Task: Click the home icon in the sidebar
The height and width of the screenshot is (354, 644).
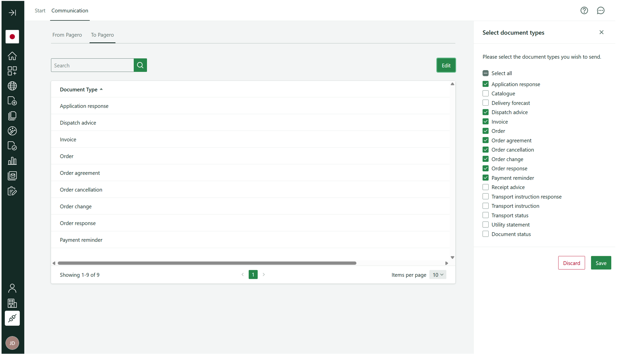Action: [12, 56]
